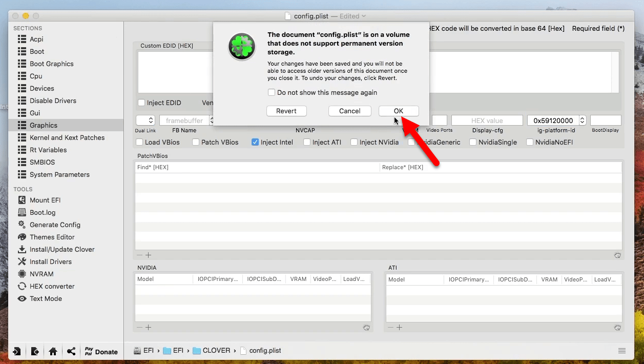Enable the Inject NVidia checkbox

click(354, 142)
